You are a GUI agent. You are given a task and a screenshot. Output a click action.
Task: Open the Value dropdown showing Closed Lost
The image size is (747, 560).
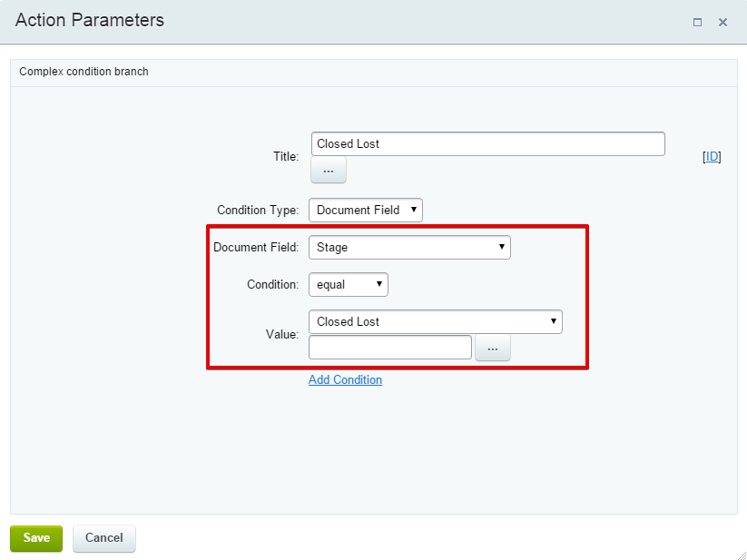tap(436, 321)
